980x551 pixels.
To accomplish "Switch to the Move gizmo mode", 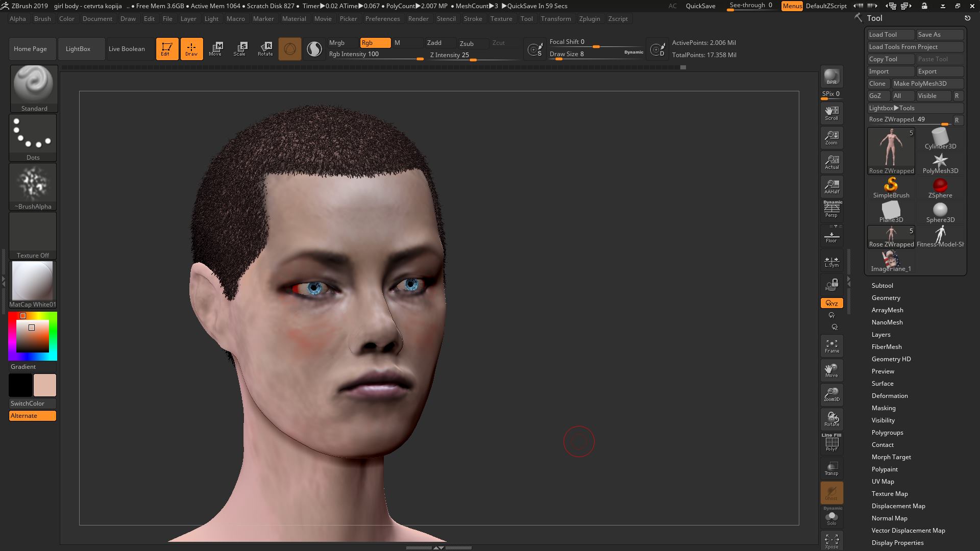I will [215, 49].
